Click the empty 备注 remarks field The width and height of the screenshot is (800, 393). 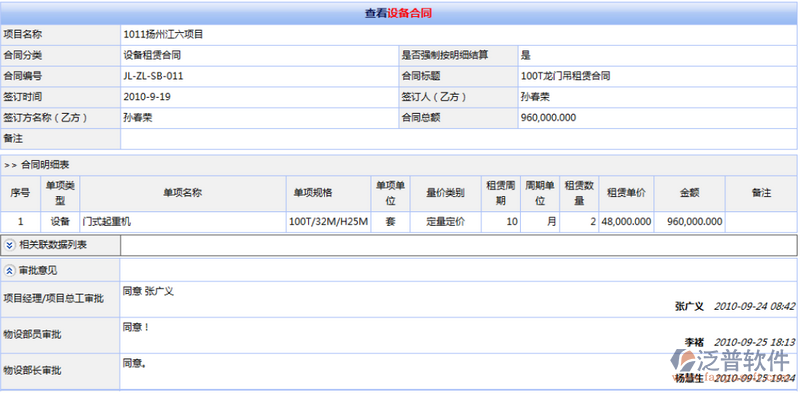459,139
